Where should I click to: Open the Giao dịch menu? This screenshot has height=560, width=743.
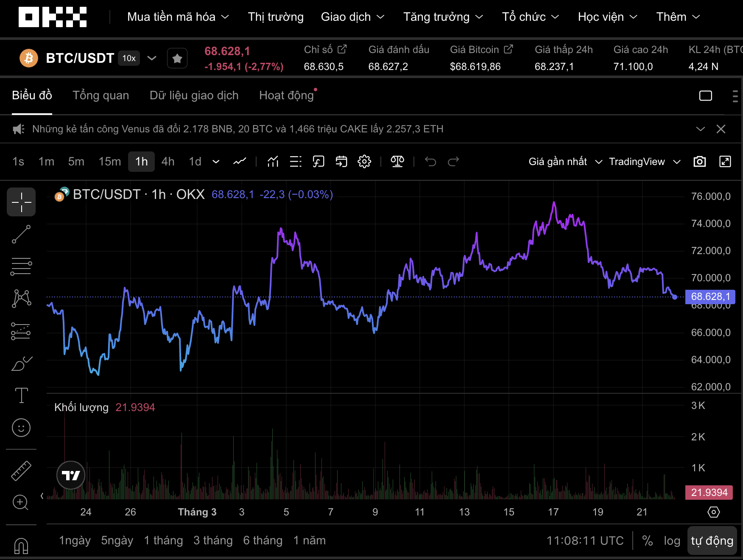pos(352,17)
